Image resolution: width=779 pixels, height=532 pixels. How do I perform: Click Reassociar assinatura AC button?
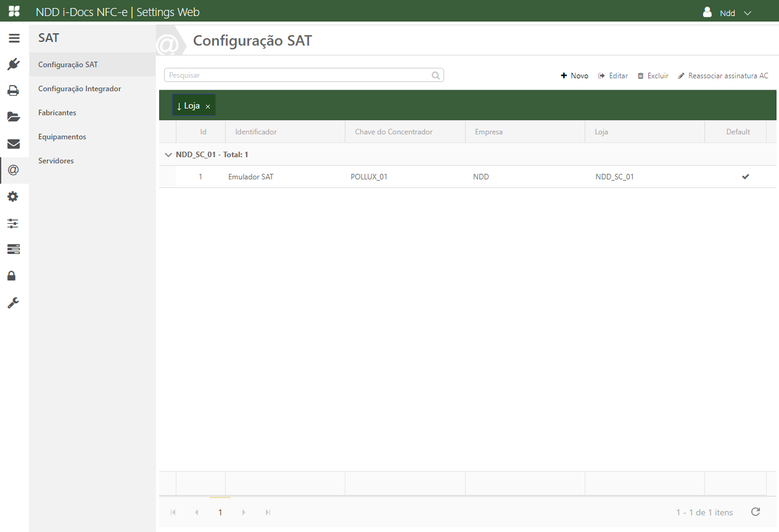(x=723, y=76)
